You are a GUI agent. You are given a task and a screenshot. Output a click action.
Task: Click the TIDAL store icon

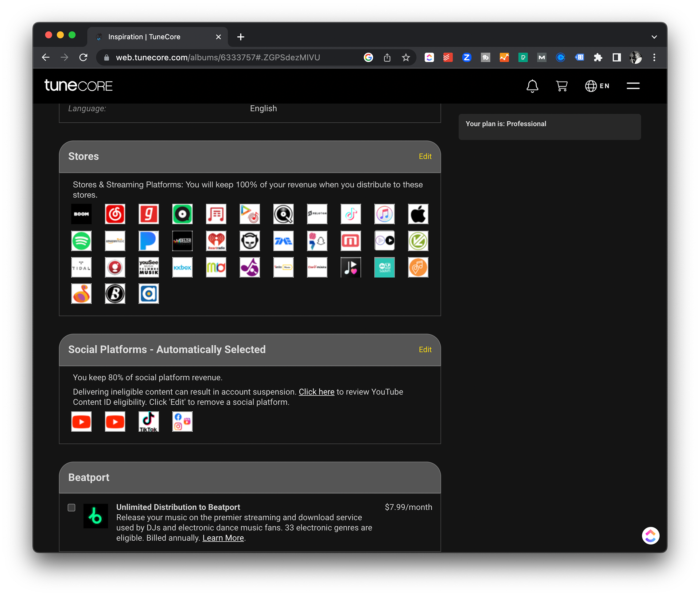[81, 267]
